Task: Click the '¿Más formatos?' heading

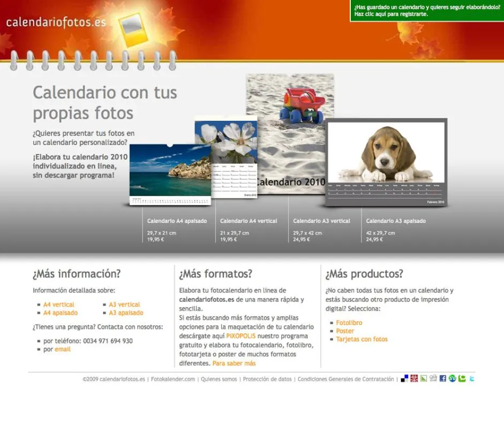Action: pyautogui.click(x=216, y=274)
